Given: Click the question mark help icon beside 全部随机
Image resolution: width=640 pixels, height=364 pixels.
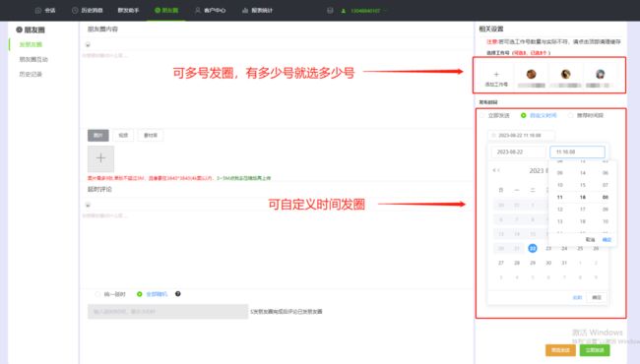Looking at the screenshot, I should (x=178, y=293).
